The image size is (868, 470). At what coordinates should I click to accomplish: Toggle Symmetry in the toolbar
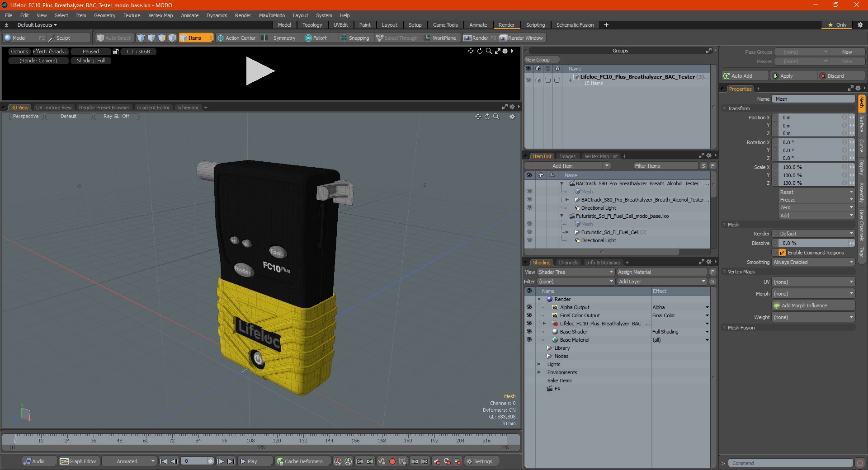click(x=280, y=38)
